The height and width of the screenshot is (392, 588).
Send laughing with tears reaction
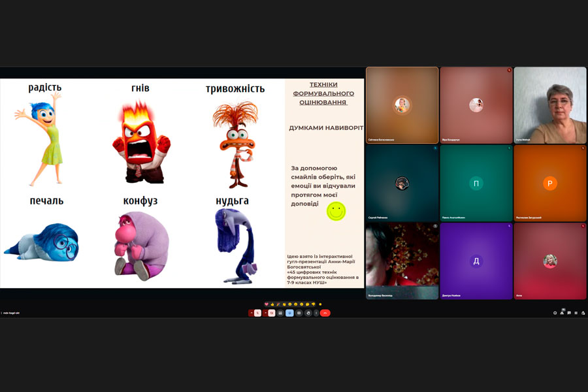(x=290, y=304)
